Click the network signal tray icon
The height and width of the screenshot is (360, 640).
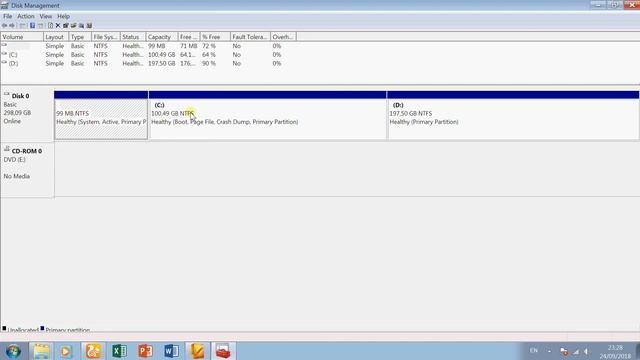(x=576, y=351)
